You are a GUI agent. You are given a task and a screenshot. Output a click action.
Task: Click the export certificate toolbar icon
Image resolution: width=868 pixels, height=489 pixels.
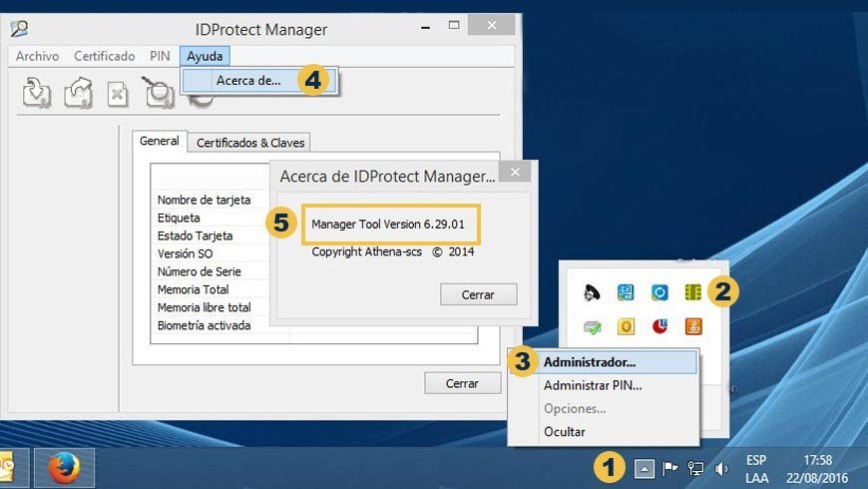(78, 93)
